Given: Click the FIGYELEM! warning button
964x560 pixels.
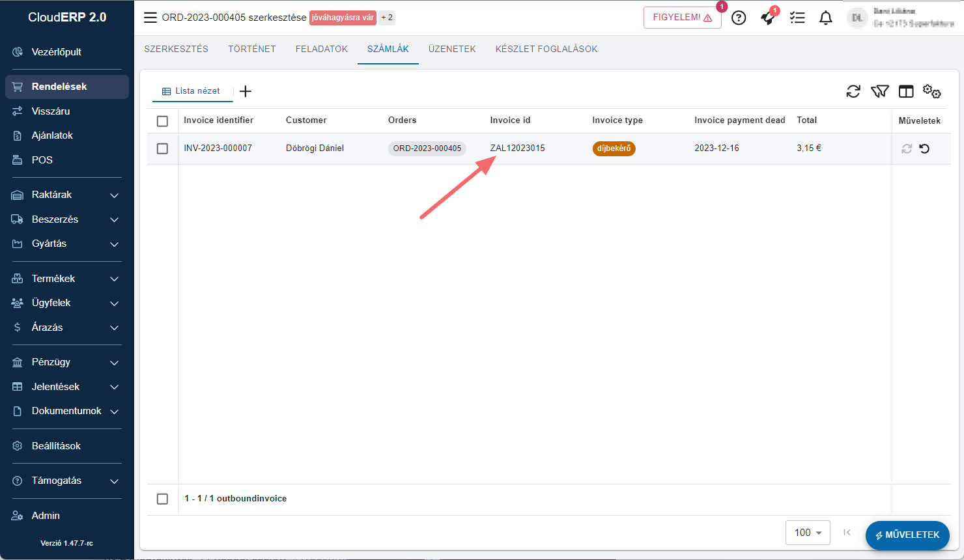Looking at the screenshot, I should click(x=683, y=18).
